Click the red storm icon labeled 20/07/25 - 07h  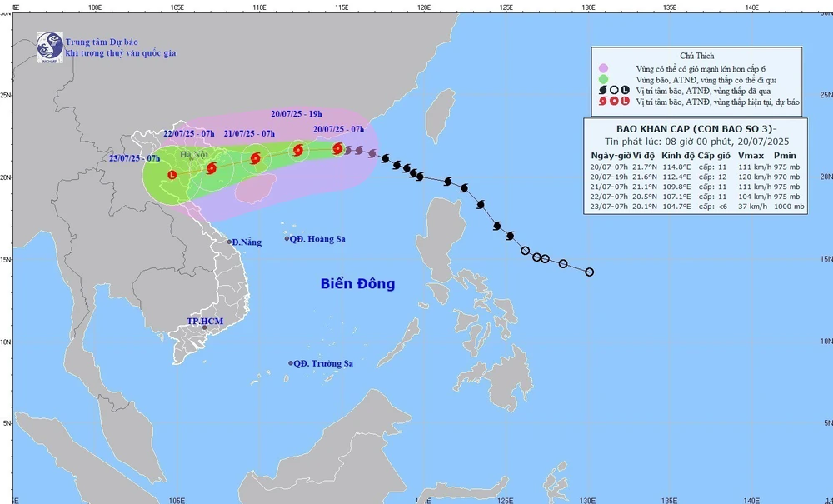coord(337,148)
